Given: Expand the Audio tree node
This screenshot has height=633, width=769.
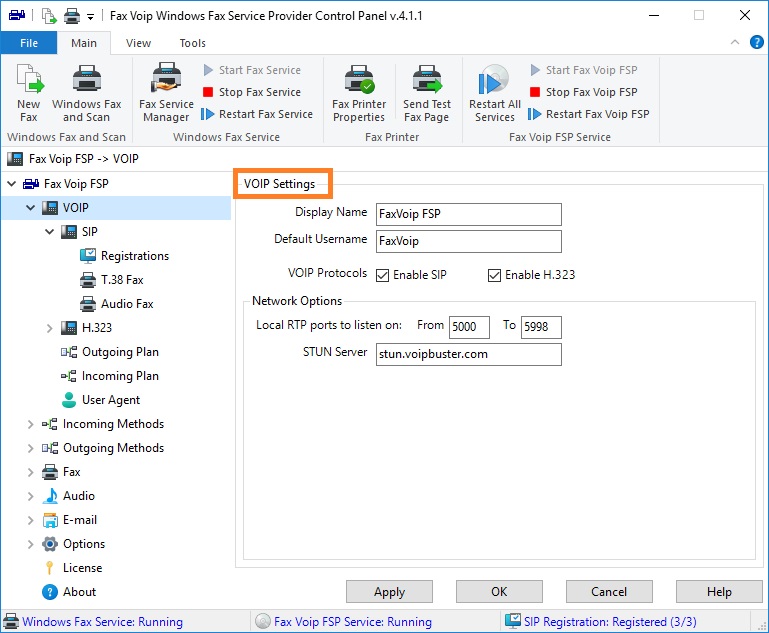Looking at the screenshot, I should pos(30,496).
